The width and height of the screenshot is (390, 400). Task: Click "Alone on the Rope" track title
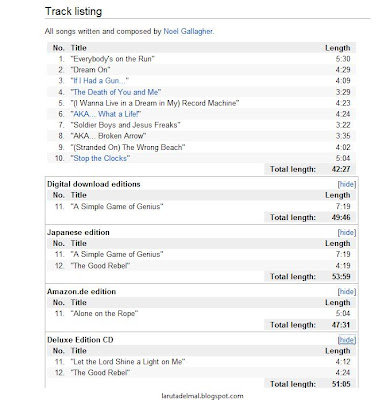click(104, 314)
